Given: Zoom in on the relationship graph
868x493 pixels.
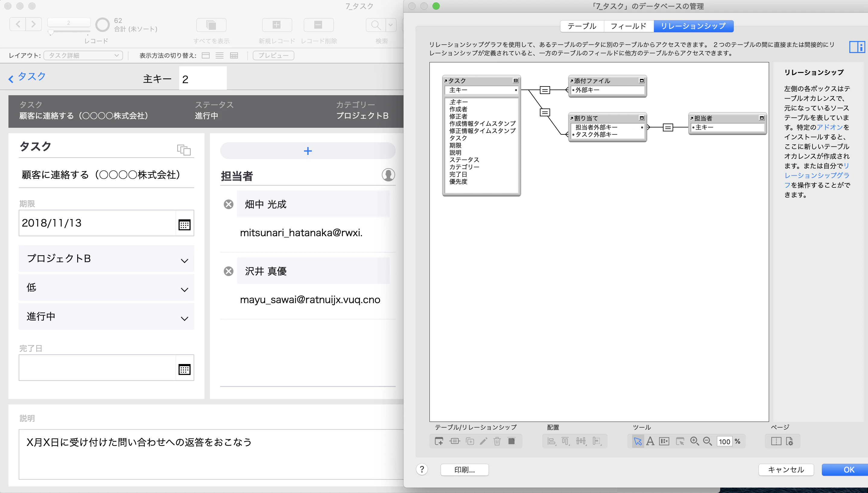Looking at the screenshot, I should [695, 441].
